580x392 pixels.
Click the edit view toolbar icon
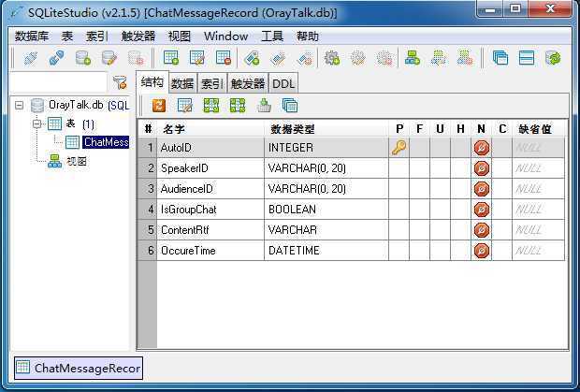point(439,58)
